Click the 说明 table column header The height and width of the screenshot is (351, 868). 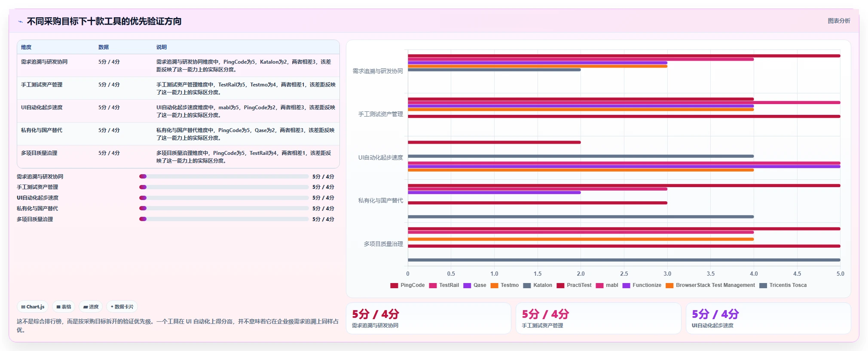162,47
